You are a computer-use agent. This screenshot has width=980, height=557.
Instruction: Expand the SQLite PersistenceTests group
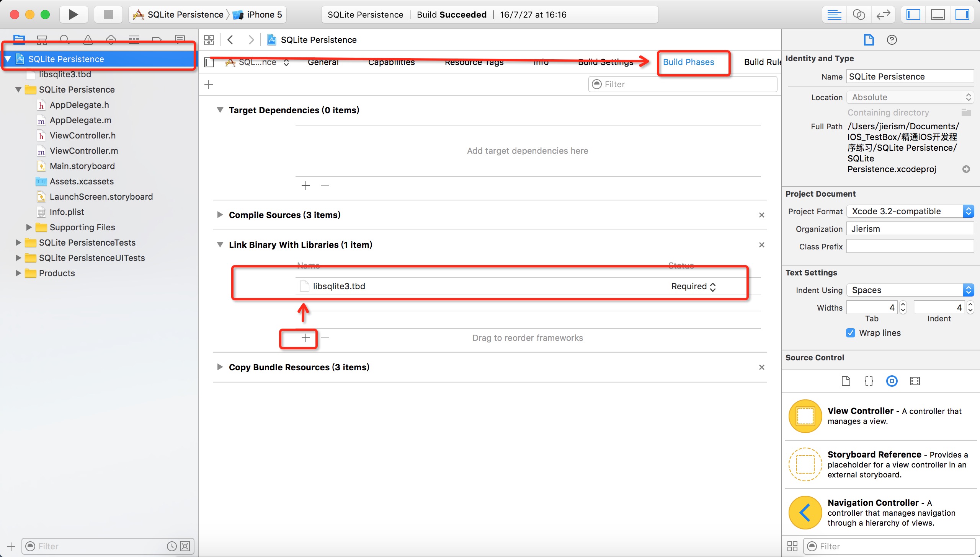pos(18,243)
